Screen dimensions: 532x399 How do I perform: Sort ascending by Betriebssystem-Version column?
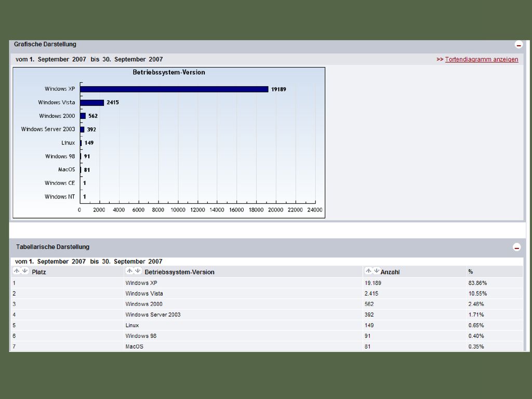129,271
